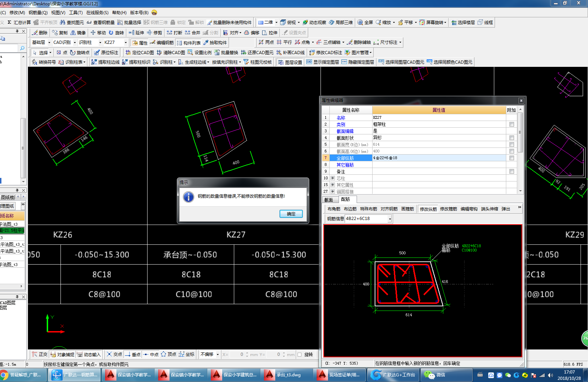Viewport: 588px width, 382px height.
Task: Click the 查看钢筋量 tool
Action: point(100,22)
